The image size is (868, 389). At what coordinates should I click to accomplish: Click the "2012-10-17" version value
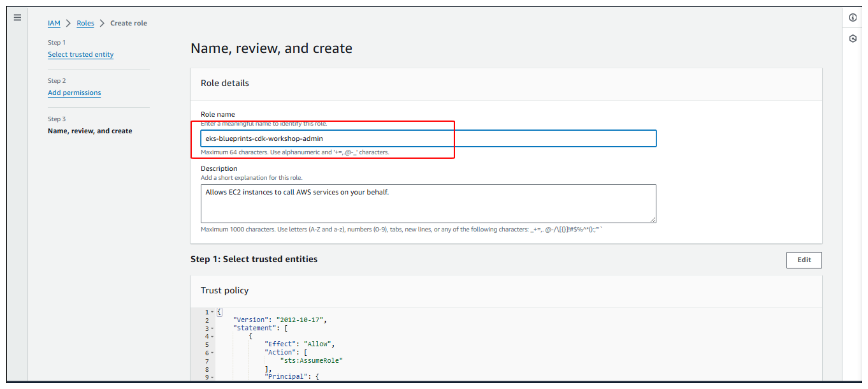300,320
